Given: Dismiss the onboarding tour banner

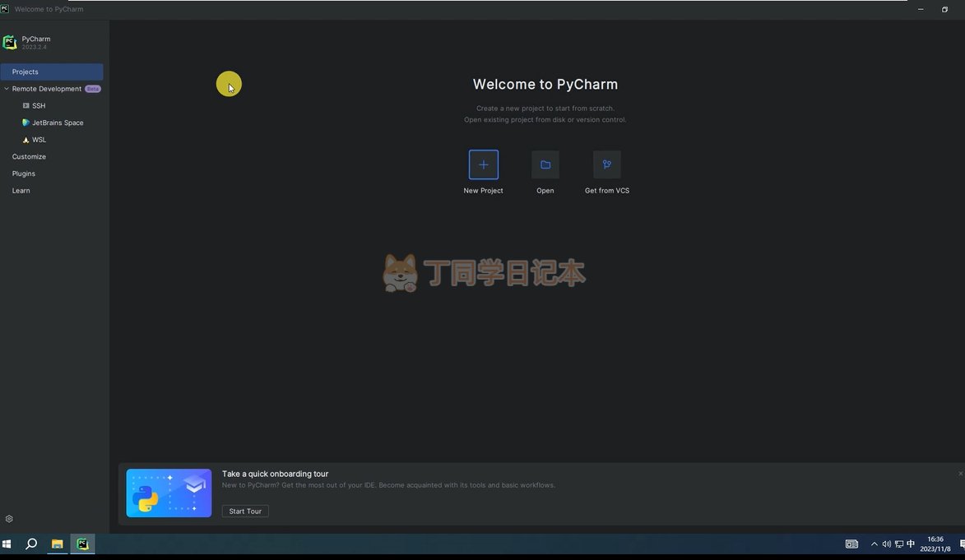Looking at the screenshot, I should (959, 474).
